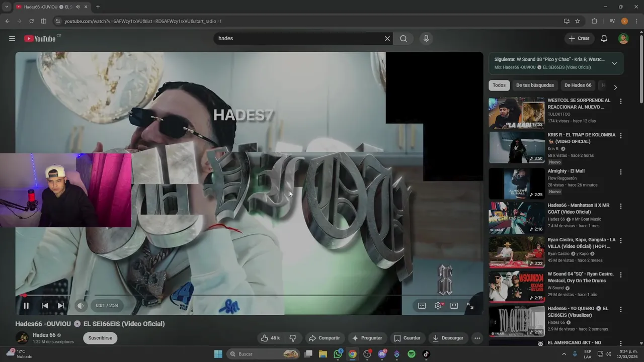Open the Hades 66 channel name link
Screen dimensions: 644x362
[x=44, y=335]
